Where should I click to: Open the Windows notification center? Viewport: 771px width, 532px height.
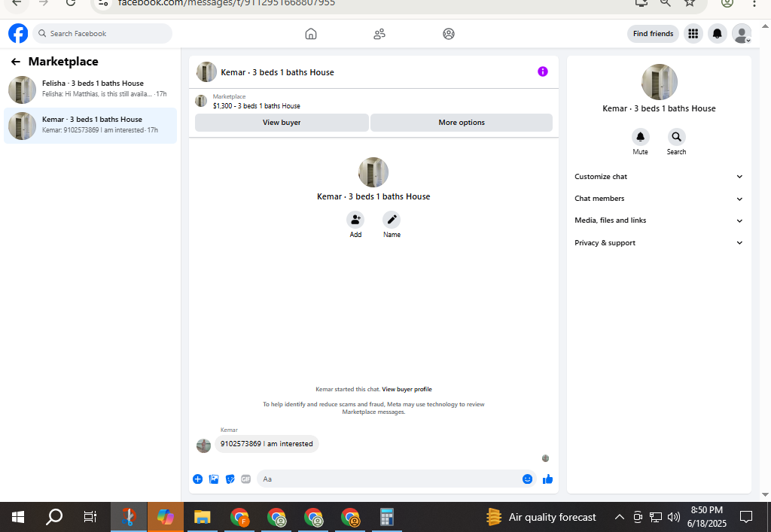[x=746, y=517]
